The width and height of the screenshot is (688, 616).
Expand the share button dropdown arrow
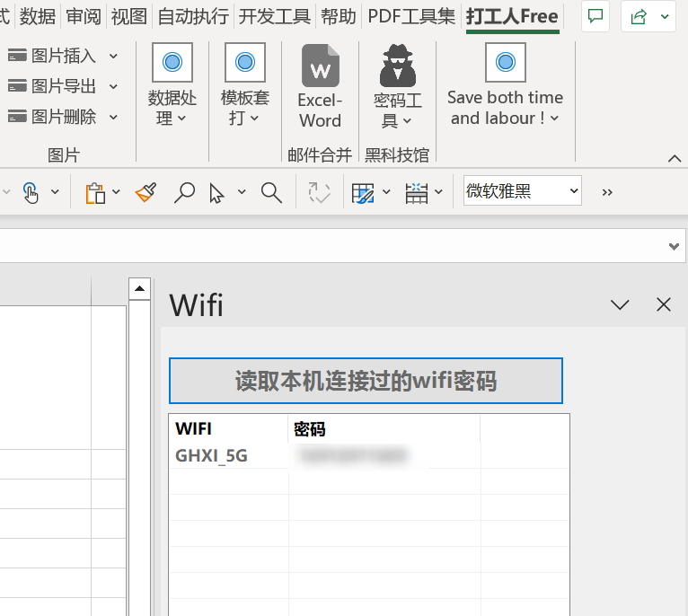coord(665,16)
